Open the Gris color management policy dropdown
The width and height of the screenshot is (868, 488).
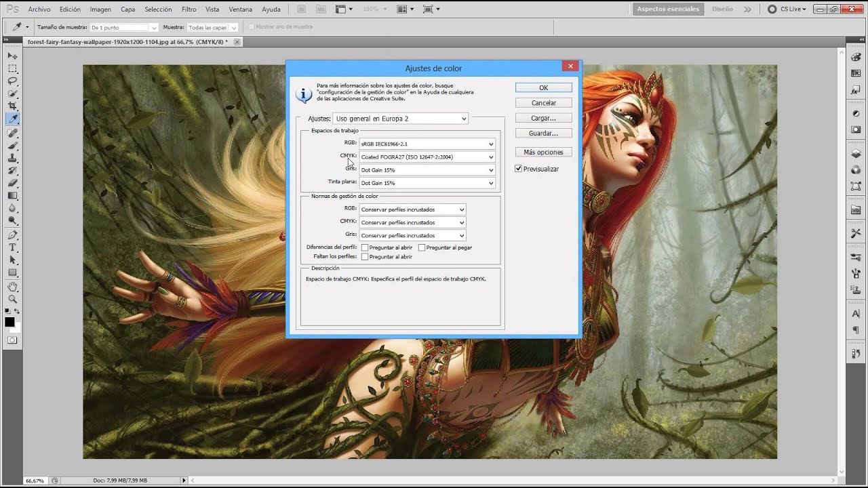coord(412,235)
